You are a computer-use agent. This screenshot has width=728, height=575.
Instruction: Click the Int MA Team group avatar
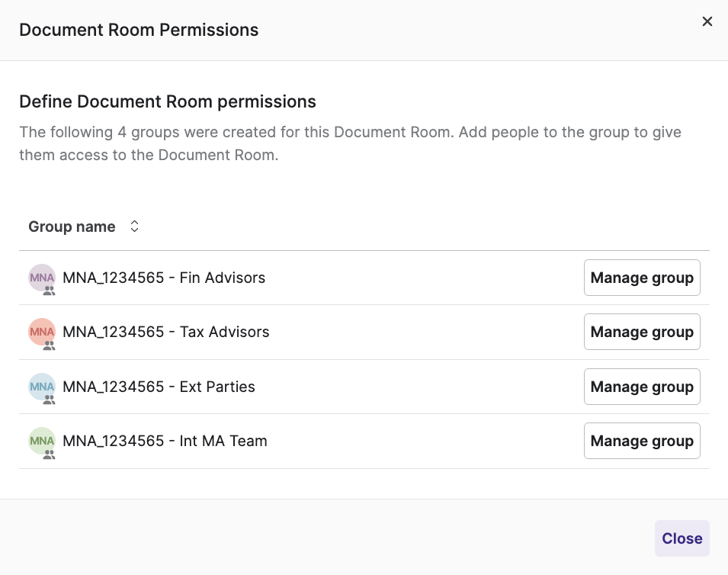[x=42, y=441]
